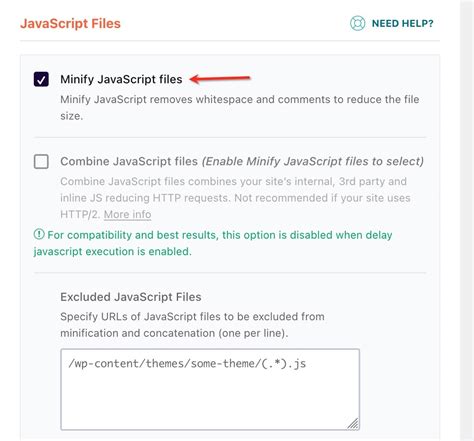Click the Minify JavaScript files label

pyautogui.click(x=121, y=79)
